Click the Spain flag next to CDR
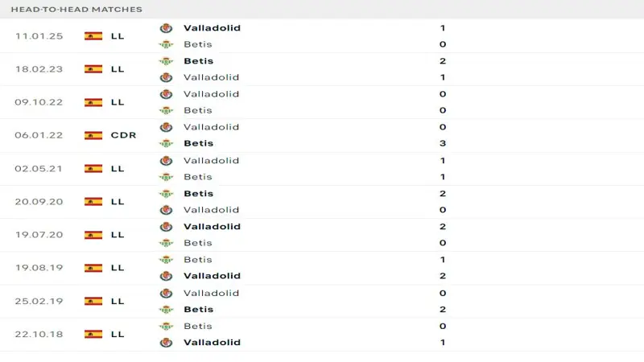The image size is (644, 362). (93, 135)
